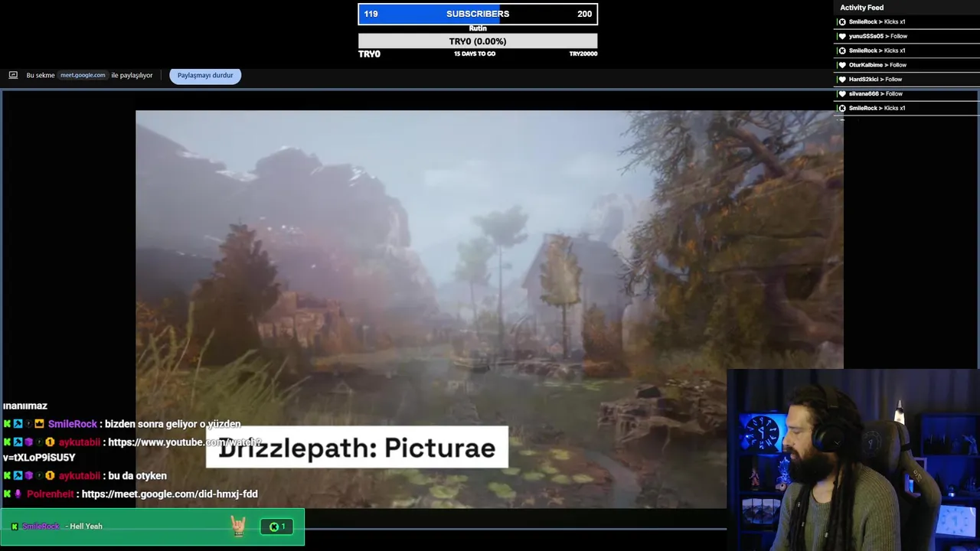
Task: Click the 'OturKalbime > Follow' feed entry
Action: 907,65
